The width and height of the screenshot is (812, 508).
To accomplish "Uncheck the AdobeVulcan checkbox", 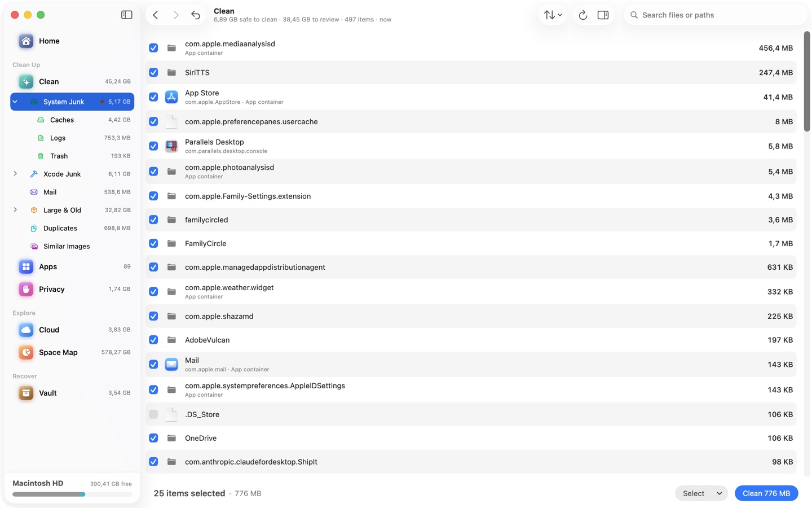I will (x=153, y=340).
